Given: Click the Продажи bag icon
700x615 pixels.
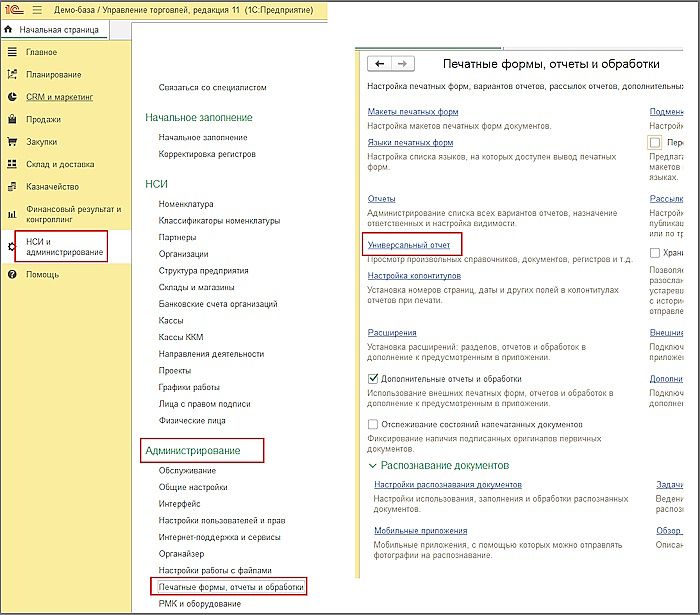Looking at the screenshot, I should [x=12, y=119].
